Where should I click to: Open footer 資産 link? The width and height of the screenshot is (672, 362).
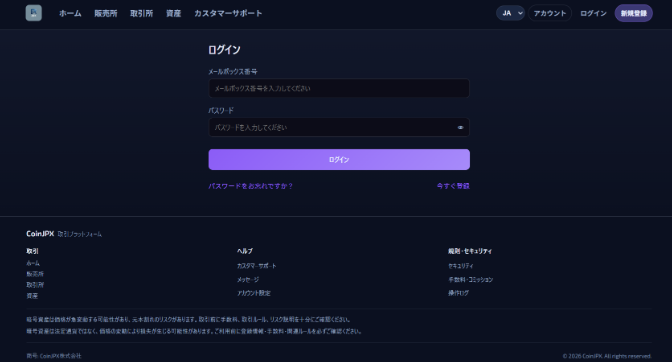[32, 296]
